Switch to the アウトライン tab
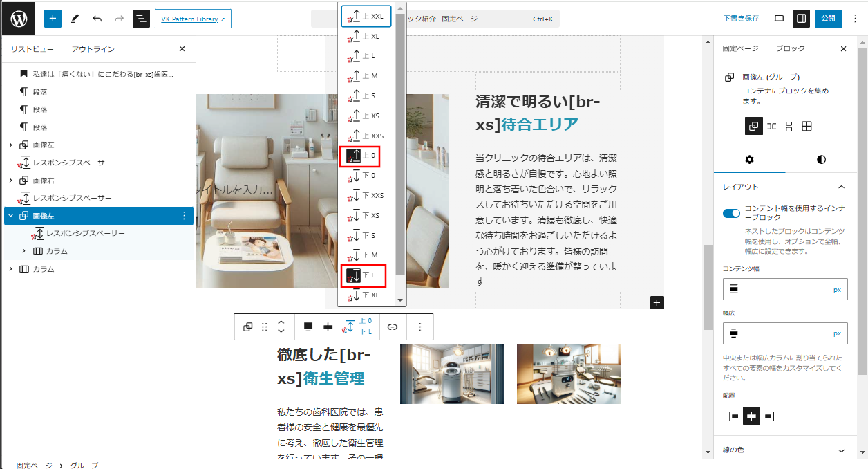The image size is (868, 469). pos(93,49)
